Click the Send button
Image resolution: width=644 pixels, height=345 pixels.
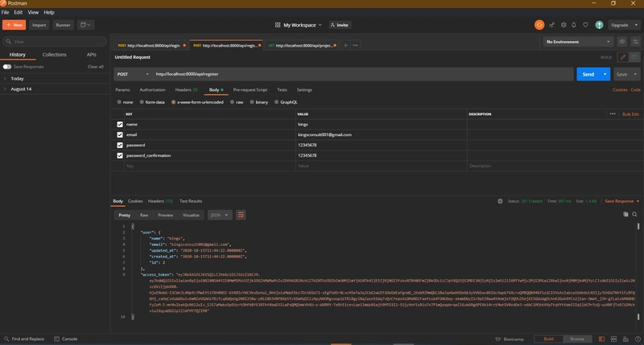[x=588, y=74]
